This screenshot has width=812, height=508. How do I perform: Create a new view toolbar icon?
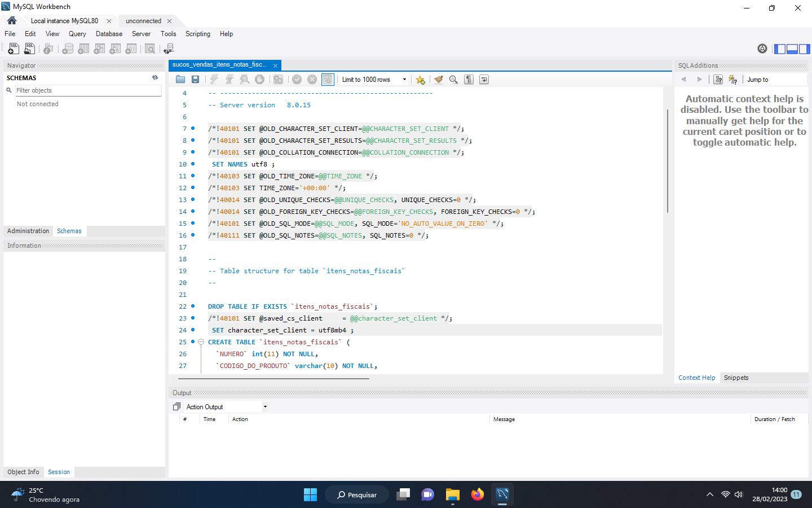[x=99, y=49]
